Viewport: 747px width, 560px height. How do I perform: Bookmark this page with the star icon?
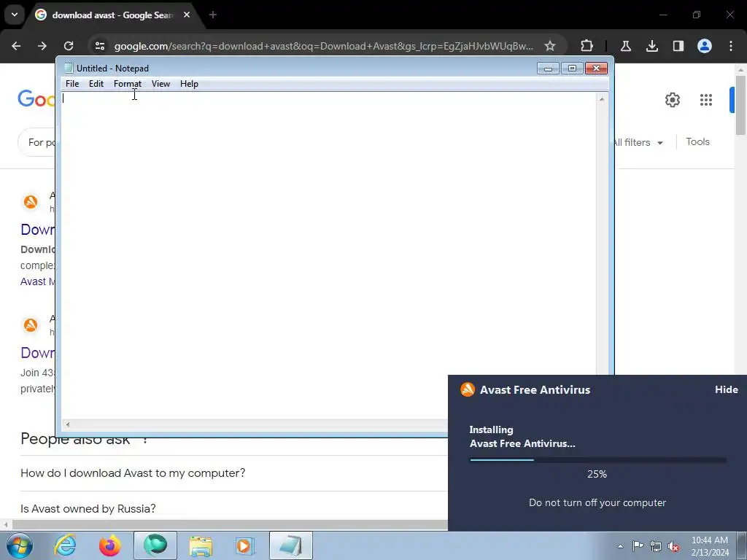[550, 46]
